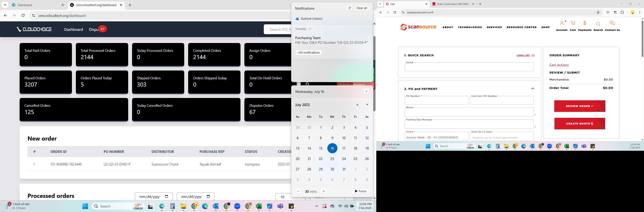Click in the Packing Slip Message field
644x212 pixels.
click(469, 124)
